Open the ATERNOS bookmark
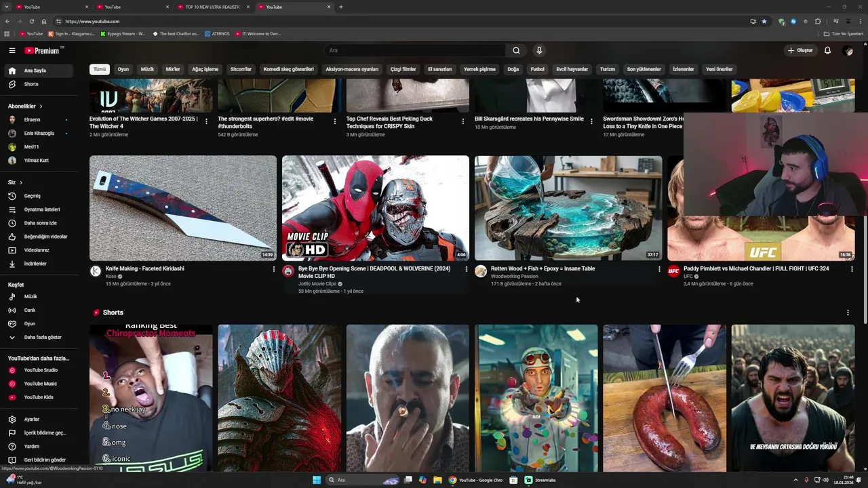Image resolution: width=868 pixels, height=488 pixels. [217, 33]
